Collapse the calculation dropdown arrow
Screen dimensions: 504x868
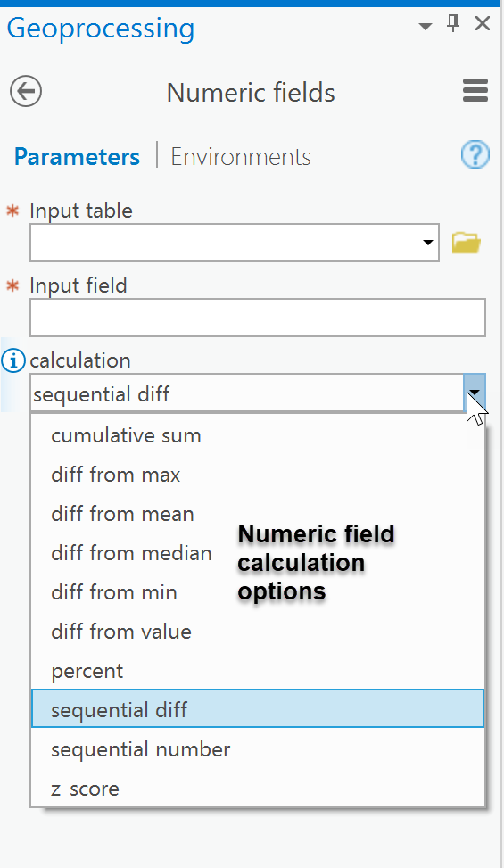(x=475, y=393)
